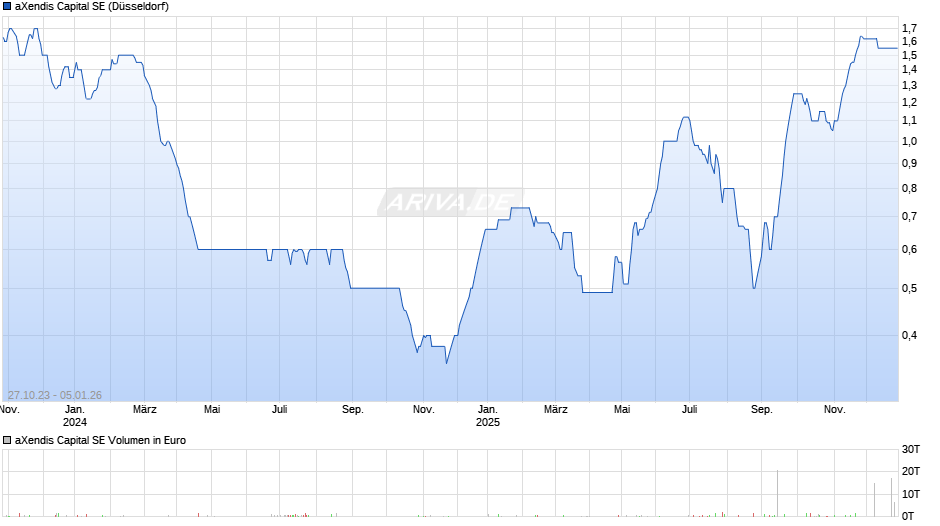This screenshot has width=940, height=526.
Task: Click the 1,0 price axis label
Action: tap(909, 142)
